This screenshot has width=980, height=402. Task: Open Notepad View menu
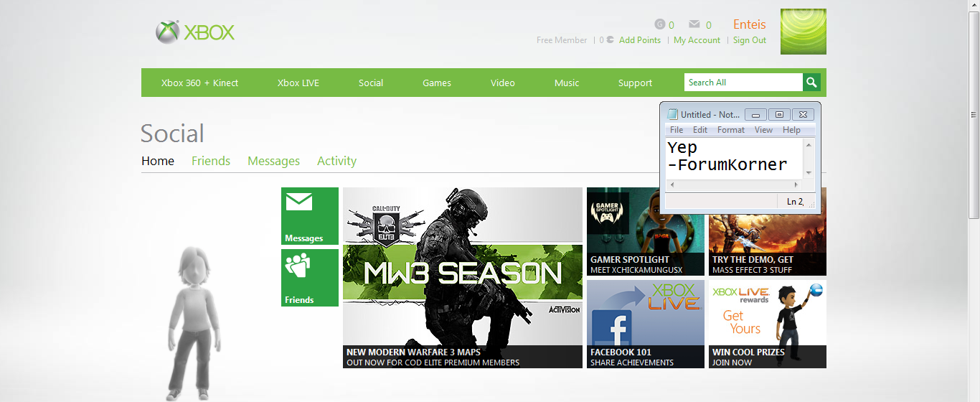point(763,130)
